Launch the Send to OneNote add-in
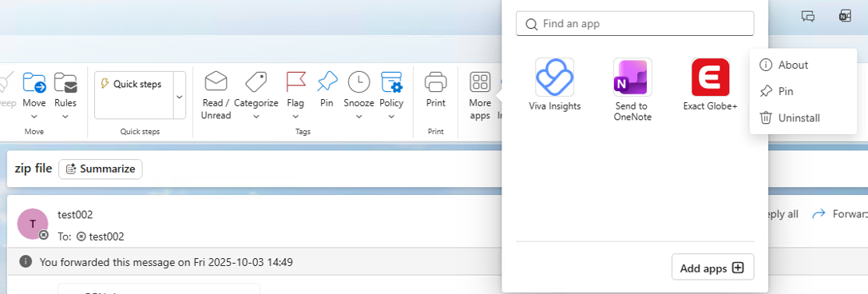This screenshot has width=868, height=294. point(632,77)
